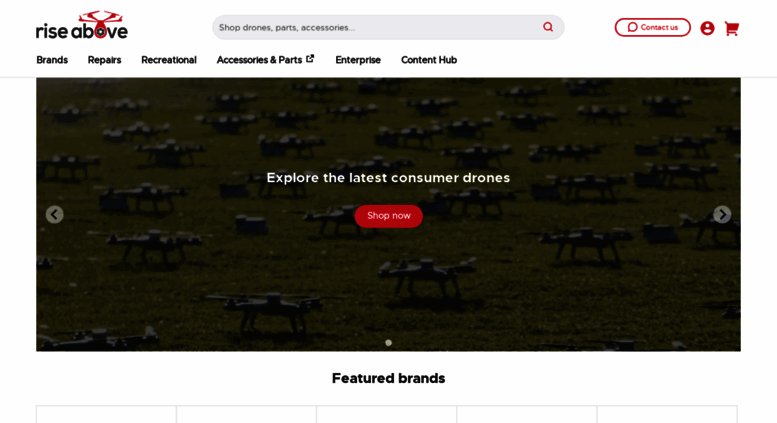777x423 pixels.
Task: Open the first featured brand card
Action: pos(106,415)
